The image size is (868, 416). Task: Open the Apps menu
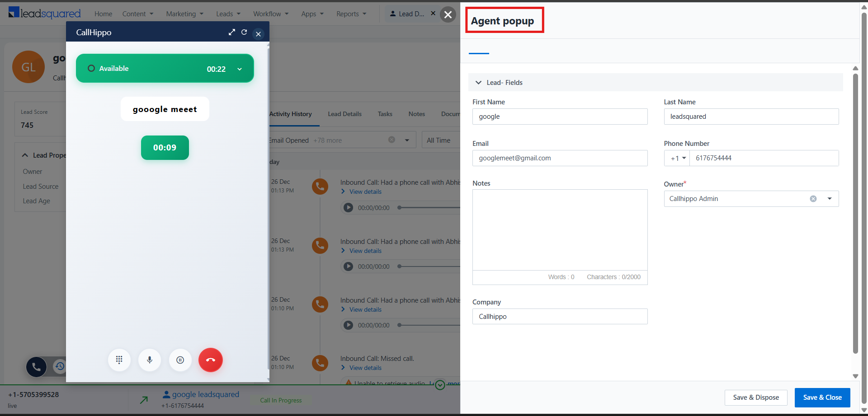pyautogui.click(x=312, y=14)
